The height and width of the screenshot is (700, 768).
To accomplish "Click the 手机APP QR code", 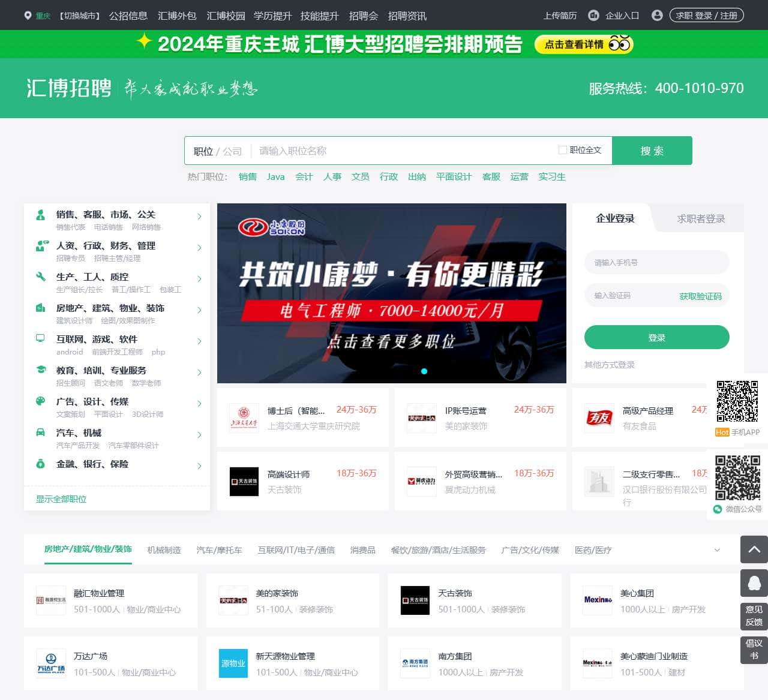I will click(x=737, y=401).
